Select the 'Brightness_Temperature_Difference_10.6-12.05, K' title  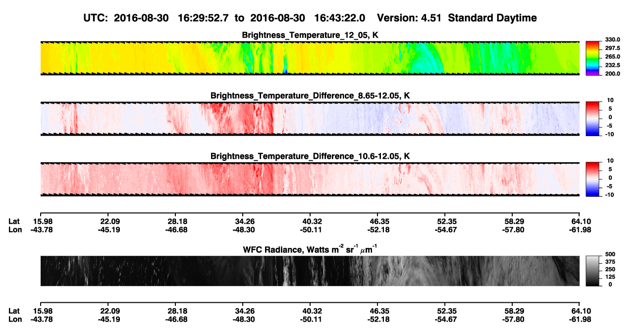311,156
